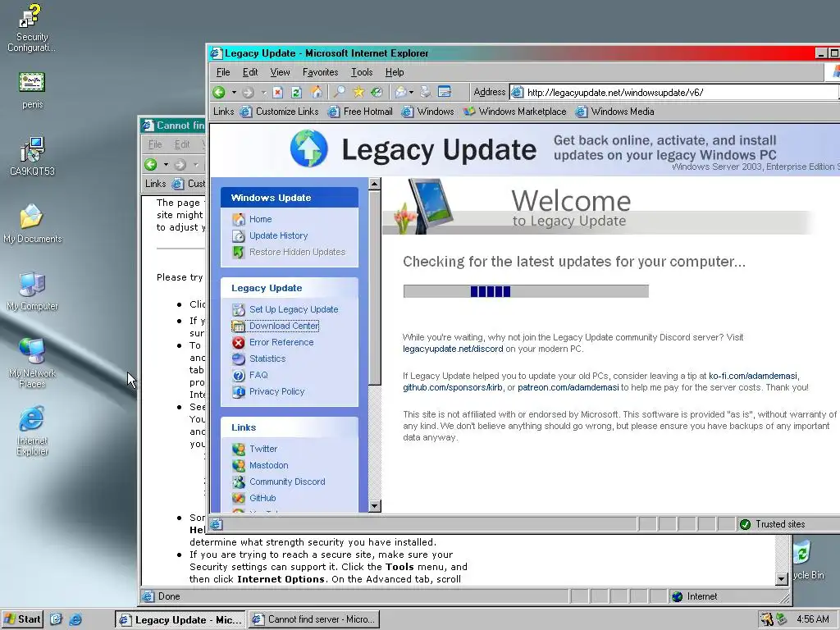The height and width of the screenshot is (630, 840).
Task: Click sidebar scrollbar down arrow
Action: (374, 505)
